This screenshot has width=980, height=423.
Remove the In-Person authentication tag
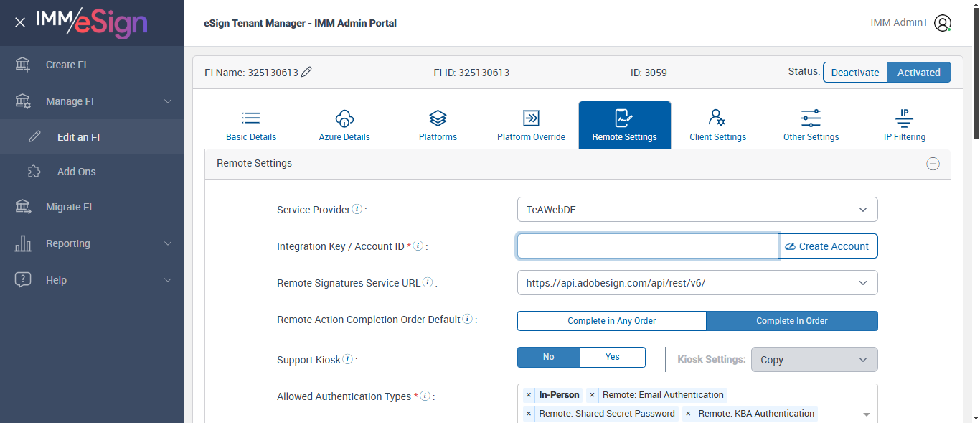(x=529, y=395)
